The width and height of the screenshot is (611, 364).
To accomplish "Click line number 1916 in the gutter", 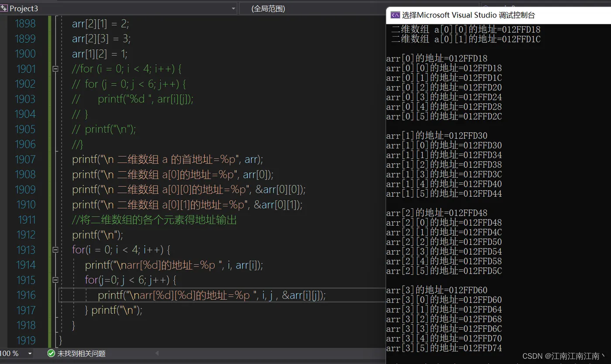I will click(x=25, y=295).
